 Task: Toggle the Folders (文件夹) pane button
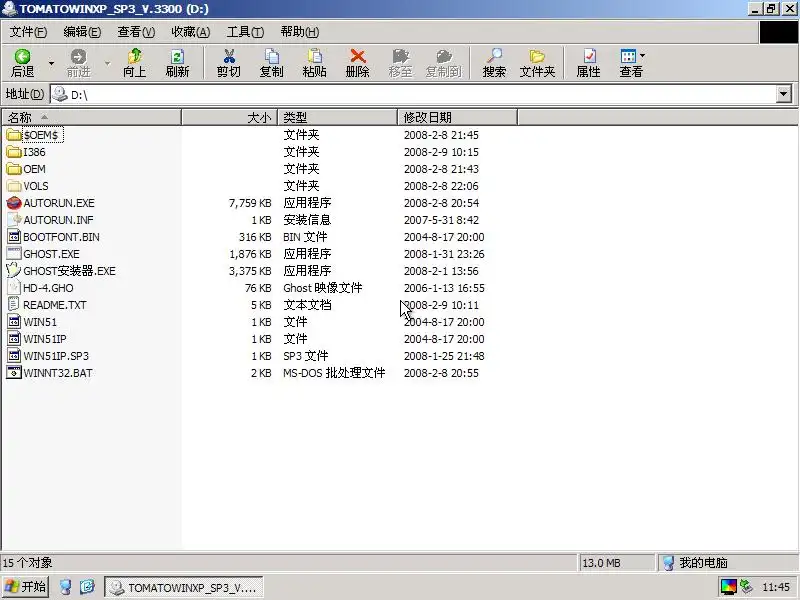537,63
